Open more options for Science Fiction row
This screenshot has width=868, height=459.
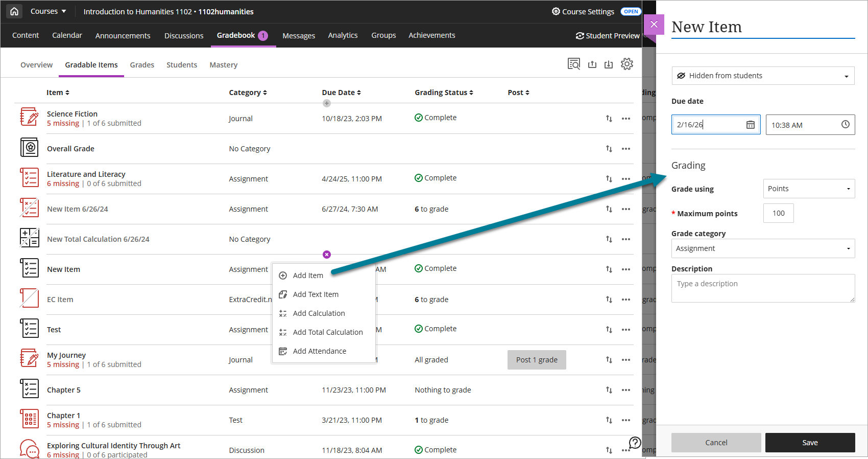(625, 119)
